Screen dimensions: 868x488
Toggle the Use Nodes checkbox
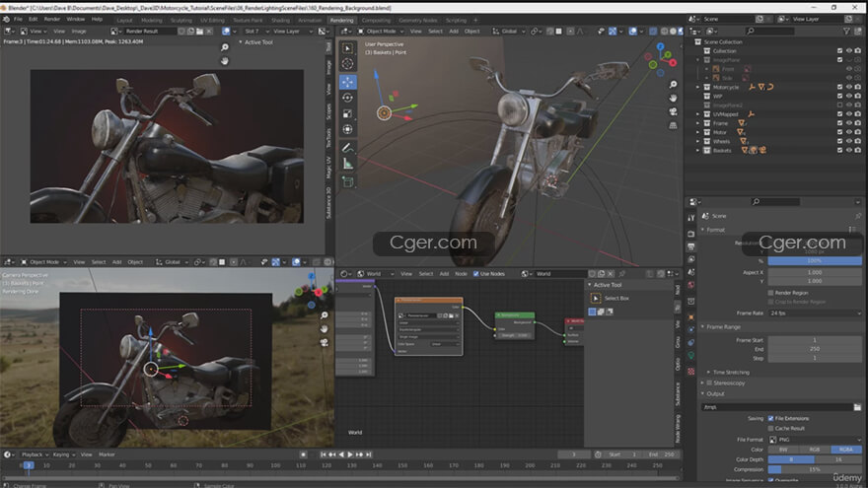(476, 273)
